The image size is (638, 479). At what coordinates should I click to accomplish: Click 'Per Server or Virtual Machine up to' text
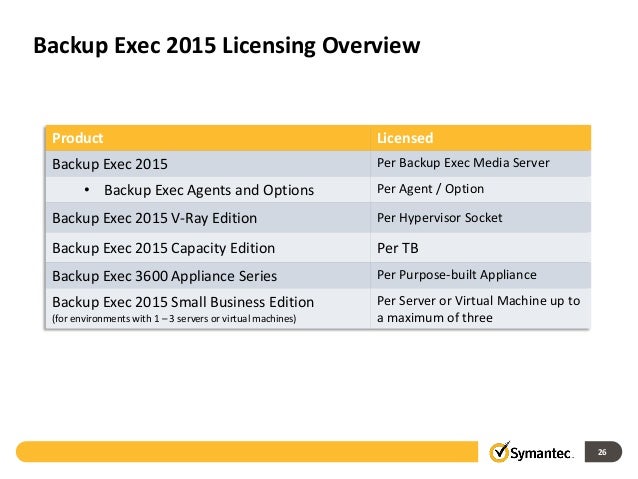click(x=478, y=301)
